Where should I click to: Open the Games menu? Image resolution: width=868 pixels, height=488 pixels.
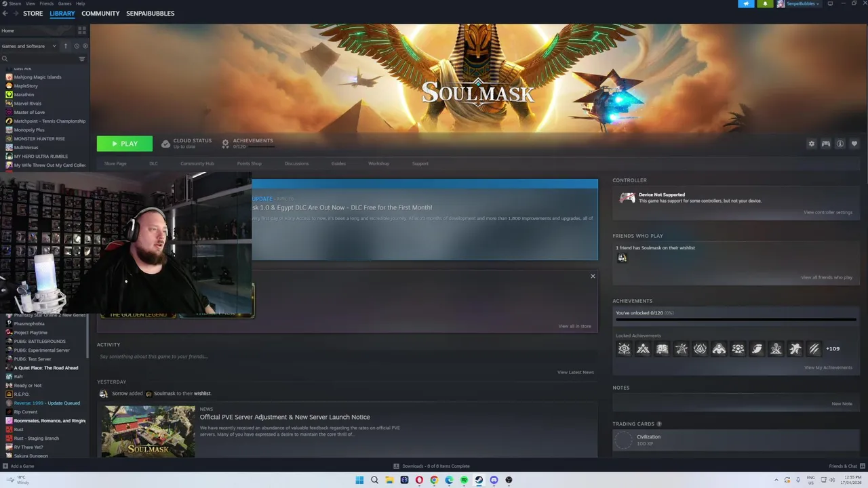pos(65,3)
